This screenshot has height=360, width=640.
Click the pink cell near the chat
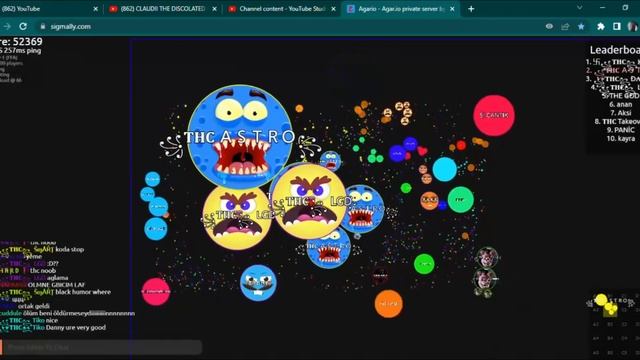(x=156, y=291)
